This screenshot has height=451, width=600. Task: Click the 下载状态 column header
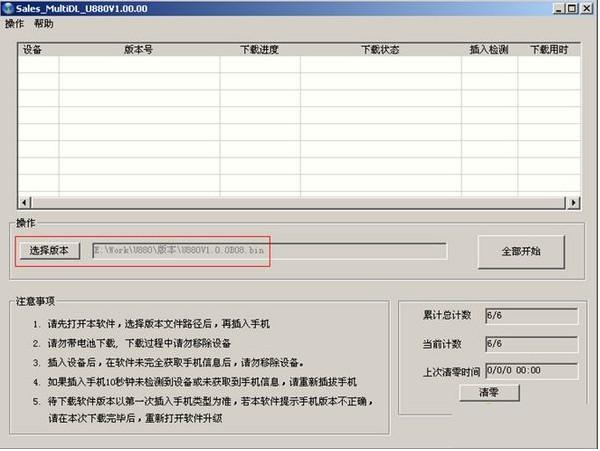click(381, 50)
